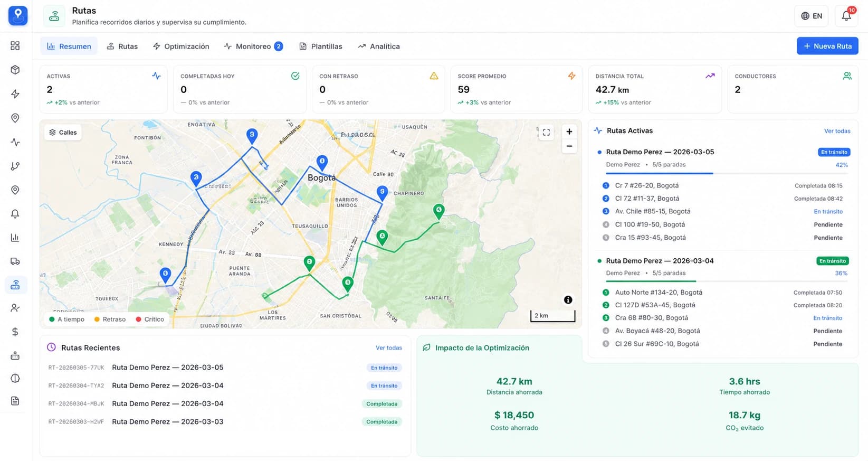This screenshot has height=461, width=868.
Task: Open the bell alerts sidebar icon
Action: [15, 214]
